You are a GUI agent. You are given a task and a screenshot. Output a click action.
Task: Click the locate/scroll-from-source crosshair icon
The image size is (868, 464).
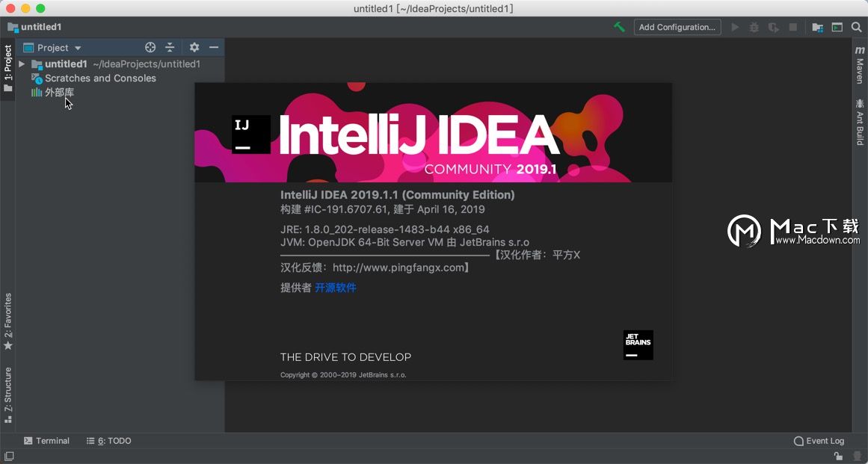pyautogui.click(x=150, y=48)
